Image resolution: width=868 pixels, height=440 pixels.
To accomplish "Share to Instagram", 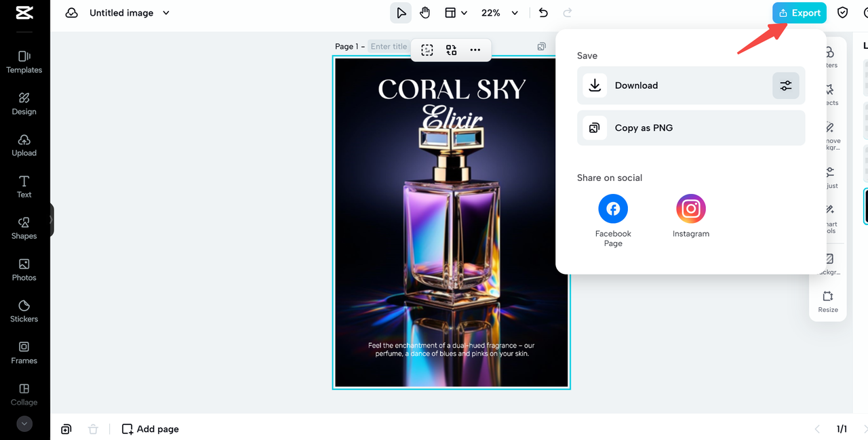I will (x=691, y=216).
